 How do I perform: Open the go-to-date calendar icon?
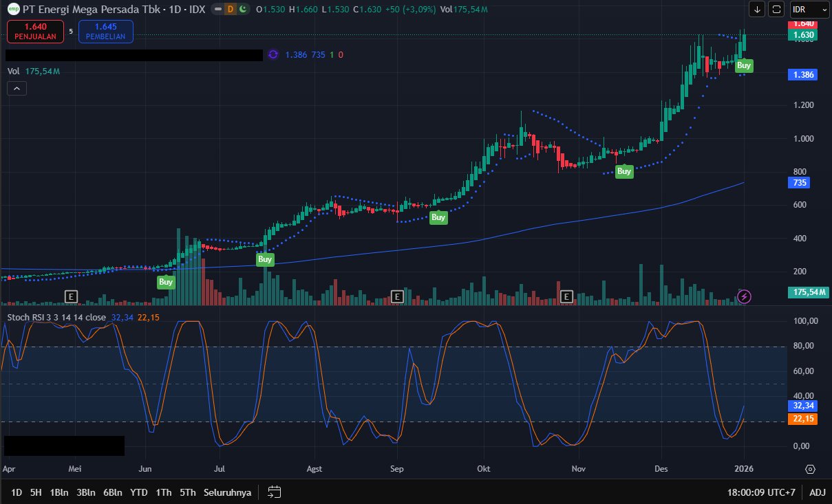pyautogui.click(x=275, y=492)
